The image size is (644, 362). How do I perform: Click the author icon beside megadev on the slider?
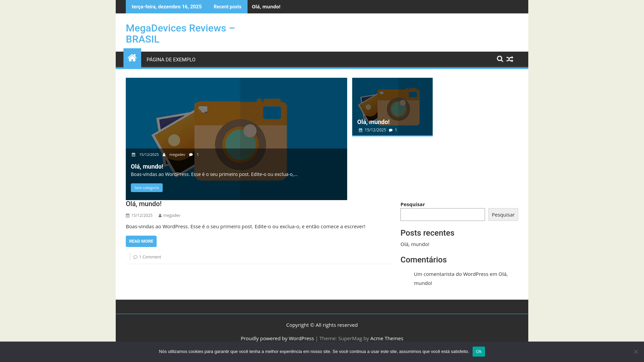click(164, 155)
